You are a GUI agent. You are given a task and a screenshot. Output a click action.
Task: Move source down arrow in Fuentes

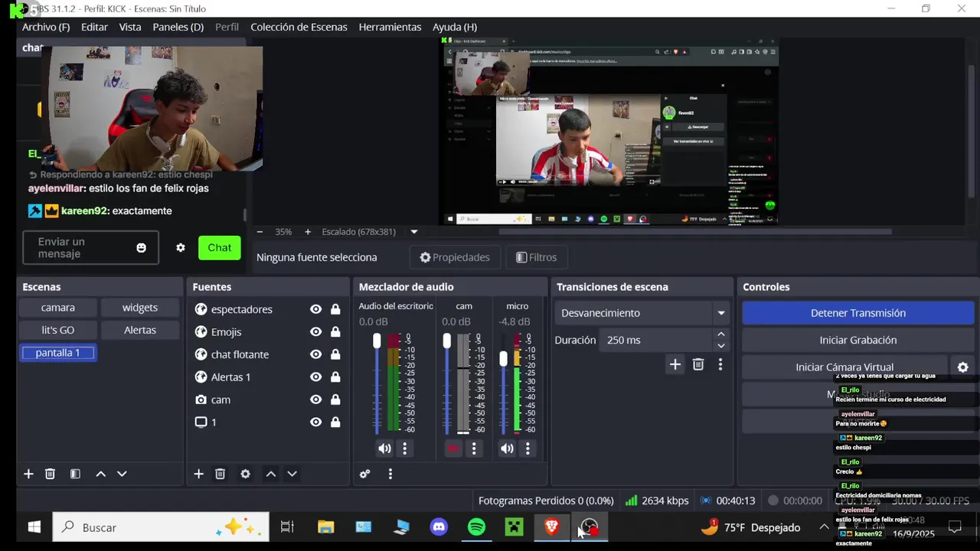pos(292,474)
